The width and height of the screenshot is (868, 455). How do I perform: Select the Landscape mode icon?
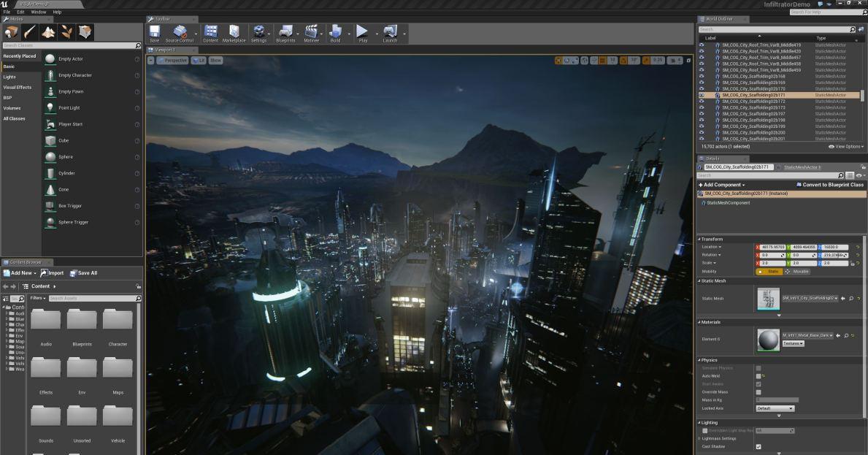(x=48, y=32)
